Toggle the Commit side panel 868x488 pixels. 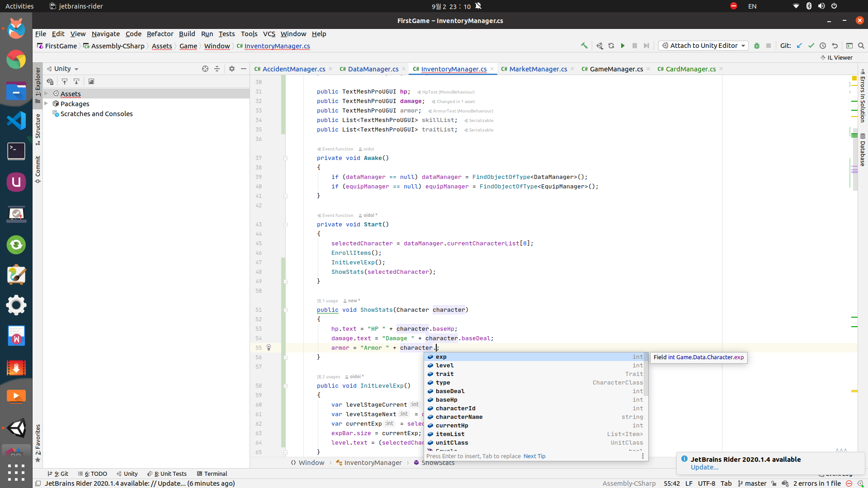(x=38, y=169)
